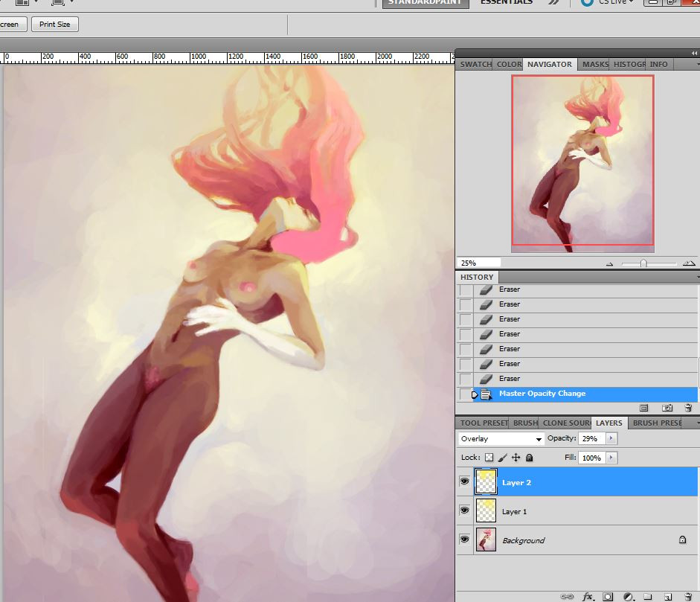Click the CS Live circle icon
This screenshot has width=700, height=602.
tap(587, 2)
